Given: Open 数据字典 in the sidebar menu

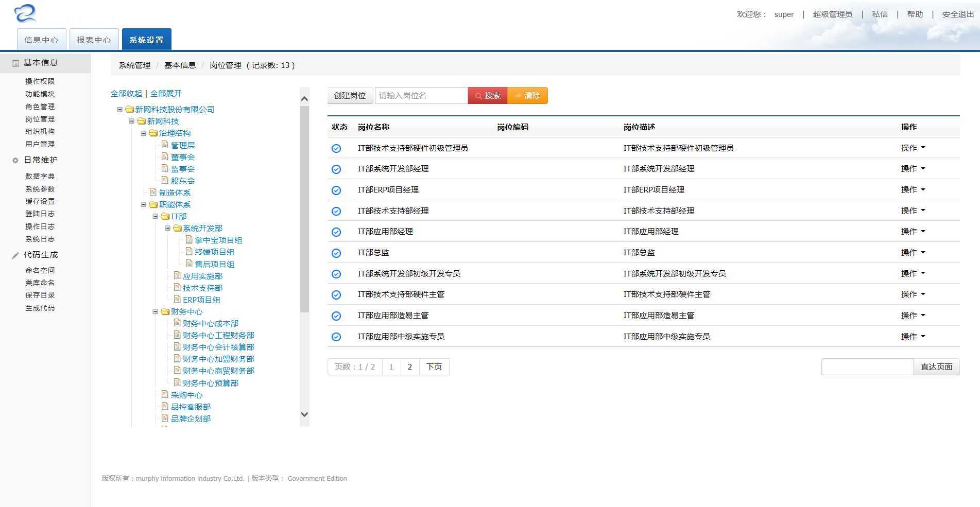Looking at the screenshot, I should point(40,176).
